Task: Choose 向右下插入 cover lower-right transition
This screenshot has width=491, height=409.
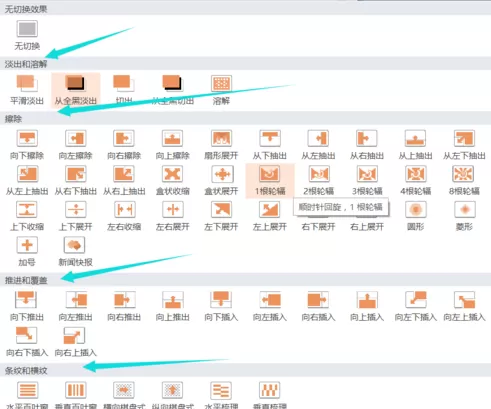Action: (x=27, y=342)
